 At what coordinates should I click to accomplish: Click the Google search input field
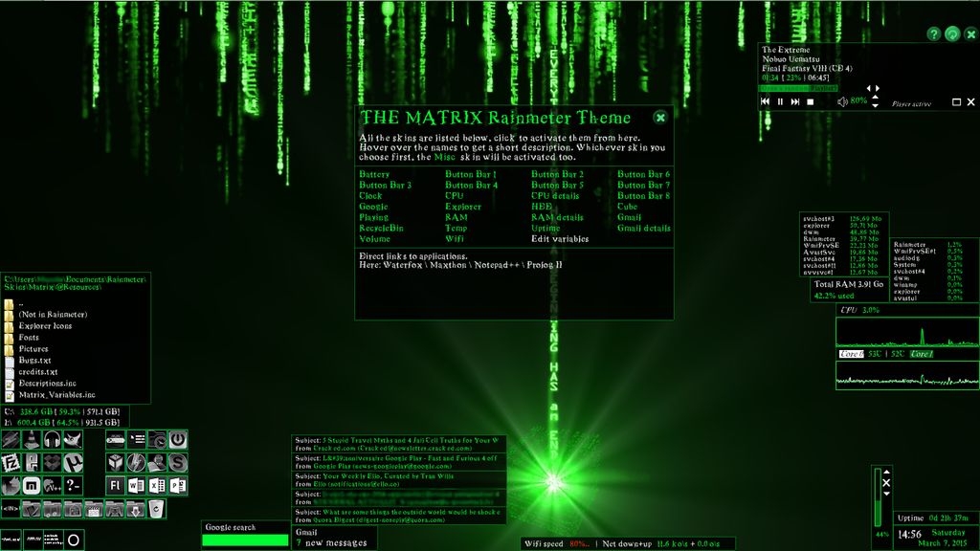[x=245, y=540]
